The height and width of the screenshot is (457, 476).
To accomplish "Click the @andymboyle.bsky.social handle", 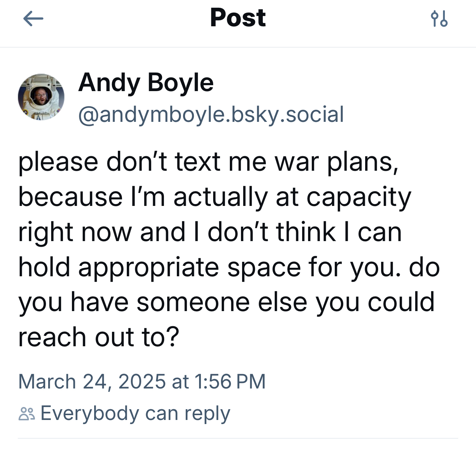I will point(211,114).
